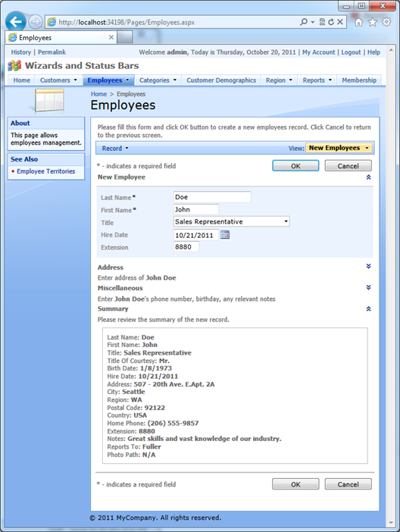The image size is (400, 532).
Task: Click the 'City: Seattle' summary line
Action: pos(126,392)
